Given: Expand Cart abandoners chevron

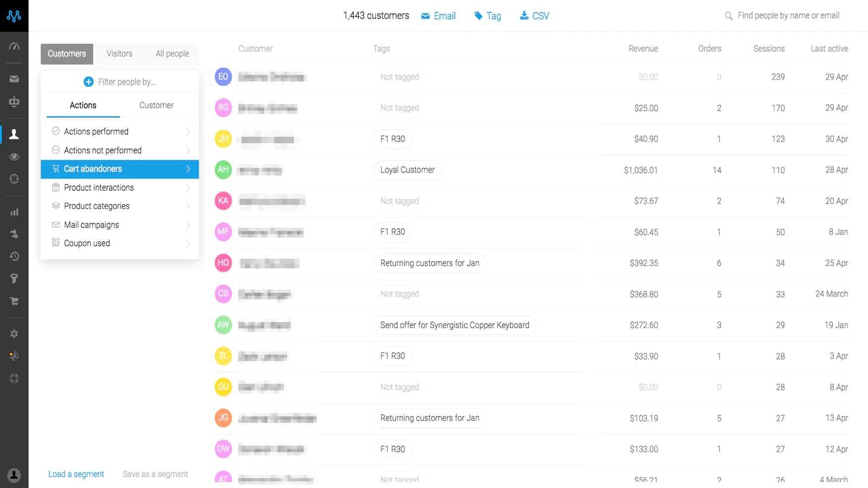Looking at the screenshot, I should point(188,169).
